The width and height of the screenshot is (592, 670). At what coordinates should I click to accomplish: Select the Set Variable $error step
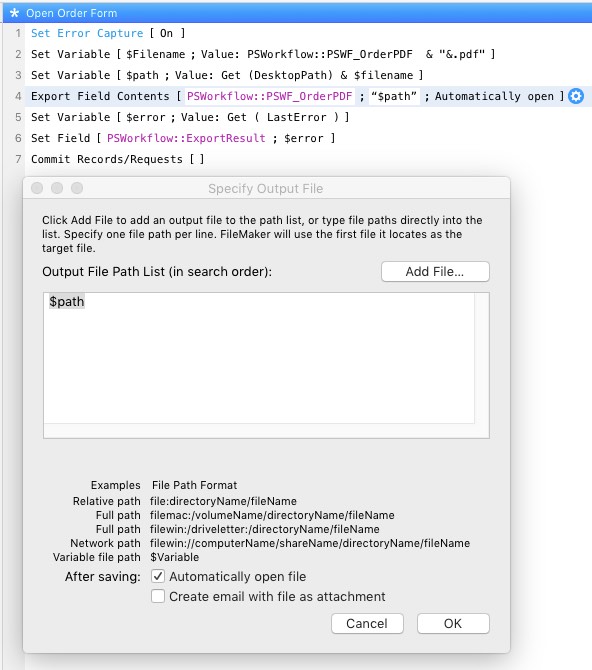(x=190, y=117)
